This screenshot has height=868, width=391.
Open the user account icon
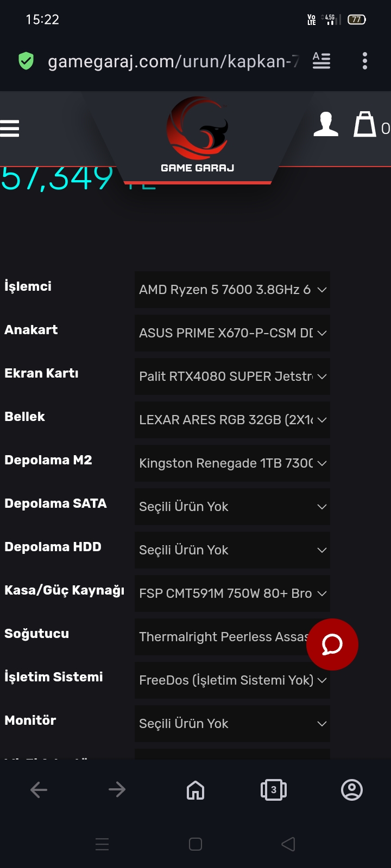click(x=326, y=125)
